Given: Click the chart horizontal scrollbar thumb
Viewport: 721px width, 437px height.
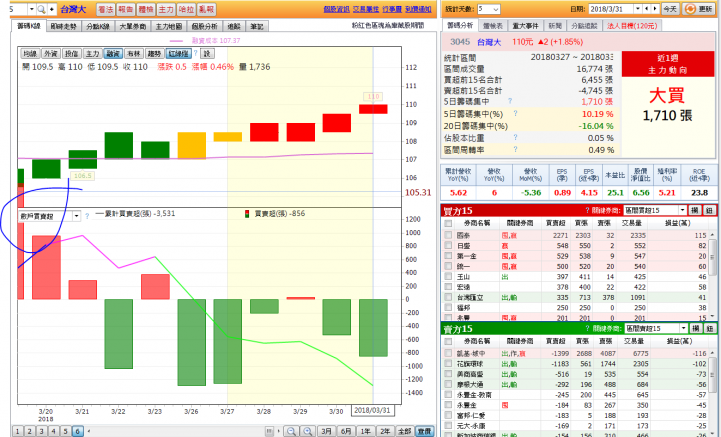Looking at the screenshot, I should tap(269, 431).
